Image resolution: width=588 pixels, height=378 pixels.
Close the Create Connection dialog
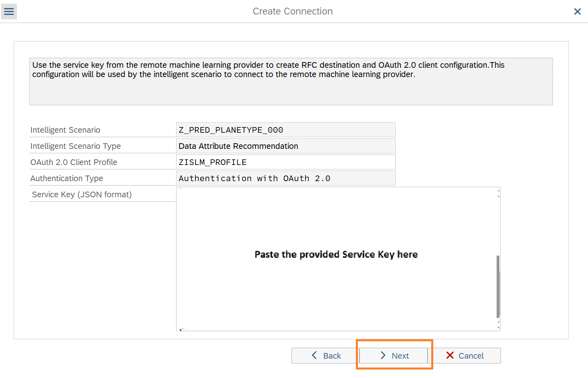point(577,12)
